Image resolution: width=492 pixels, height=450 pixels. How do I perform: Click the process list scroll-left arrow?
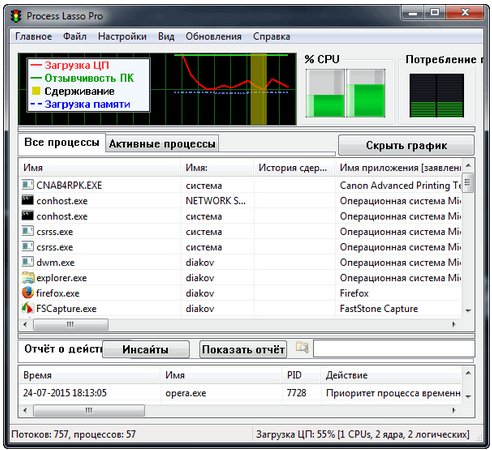pyautogui.click(x=25, y=324)
